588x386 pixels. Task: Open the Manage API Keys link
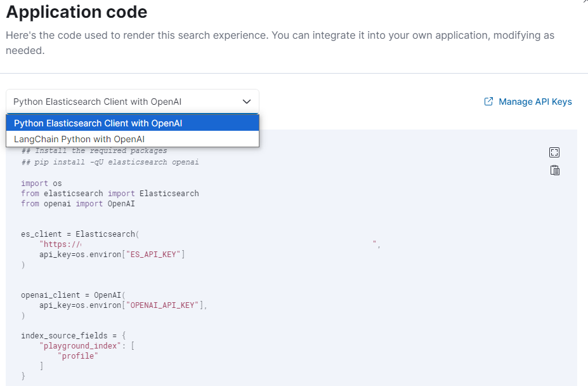coord(535,102)
